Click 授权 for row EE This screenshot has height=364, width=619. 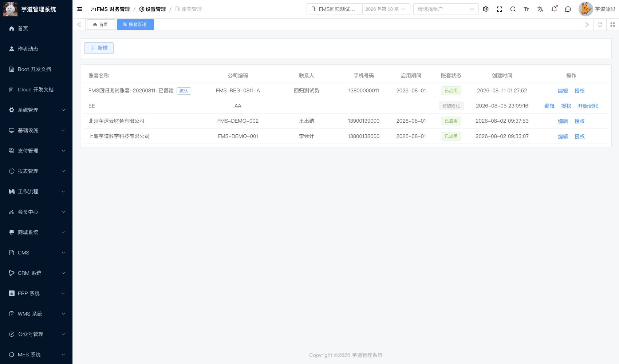[x=566, y=106]
